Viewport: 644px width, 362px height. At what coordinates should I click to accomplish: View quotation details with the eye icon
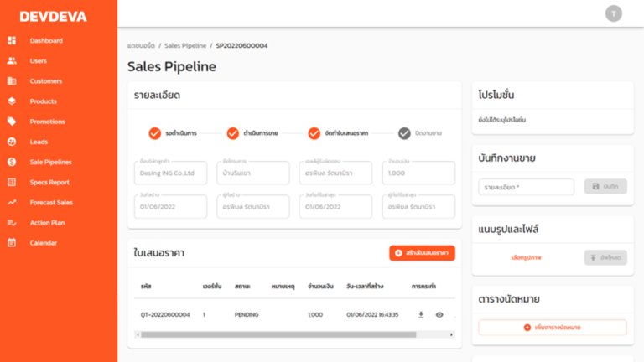(x=439, y=315)
